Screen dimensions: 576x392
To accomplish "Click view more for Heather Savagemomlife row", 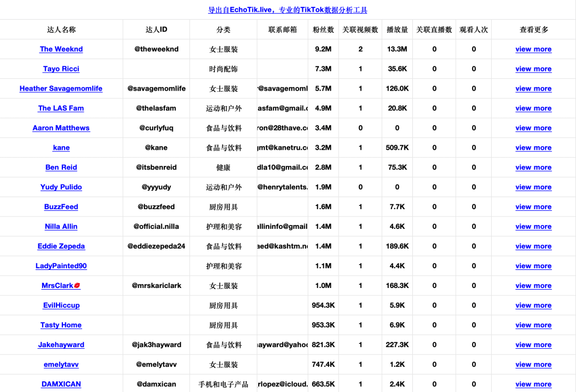I will (x=533, y=89).
